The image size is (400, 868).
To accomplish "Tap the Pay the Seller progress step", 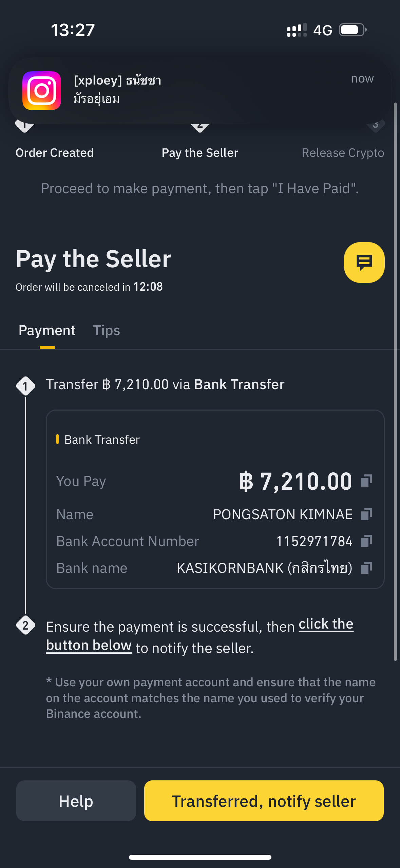I will (x=200, y=153).
